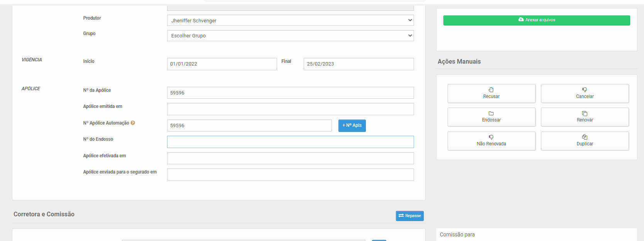Click the + Nº Apls button
The width and height of the screenshot is (644, 241).
pos(352,126)
